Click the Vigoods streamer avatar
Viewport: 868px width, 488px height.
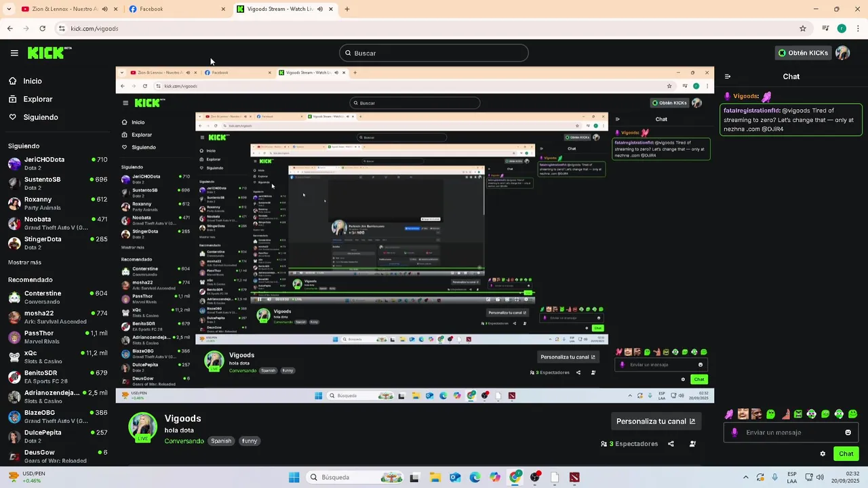143,427
